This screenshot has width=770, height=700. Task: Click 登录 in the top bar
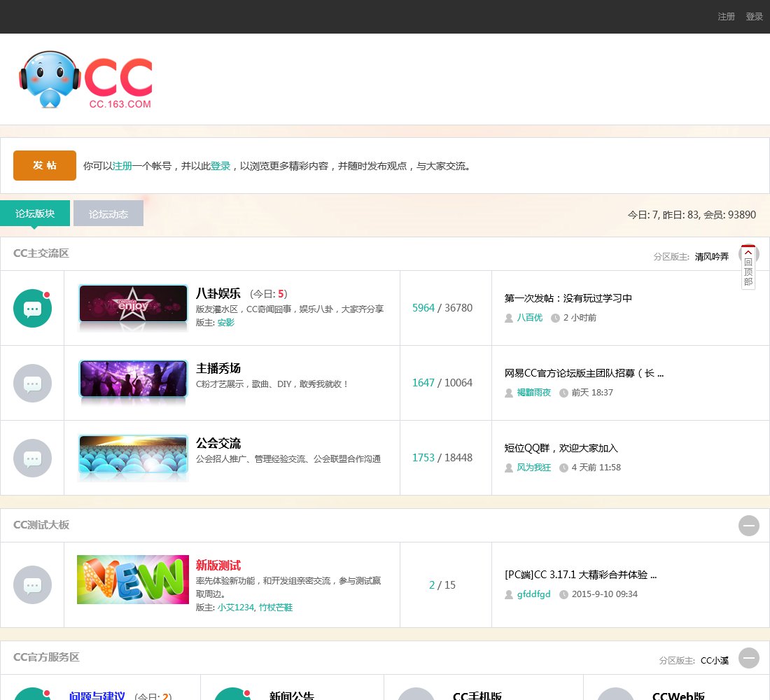click(754, 17)
